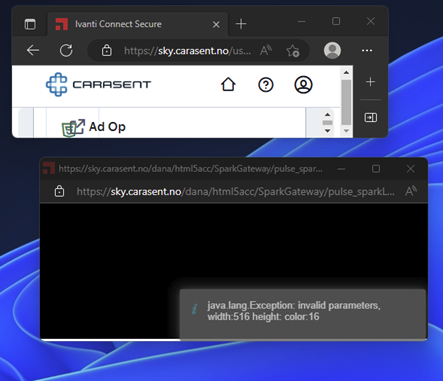Click the page scrollbar down arrow
This screenshot has width=443, height=381.
click(346, 131)
